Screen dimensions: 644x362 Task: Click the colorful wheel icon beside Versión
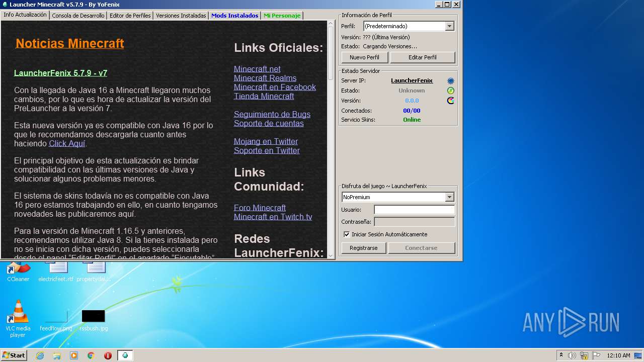point(451,101)
